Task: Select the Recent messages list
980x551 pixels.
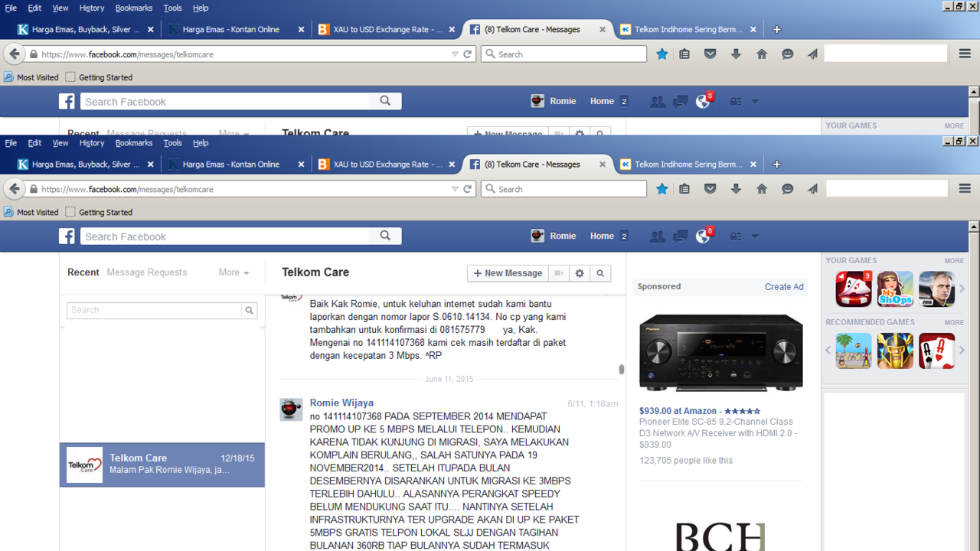Action: (x=83, y=272)
